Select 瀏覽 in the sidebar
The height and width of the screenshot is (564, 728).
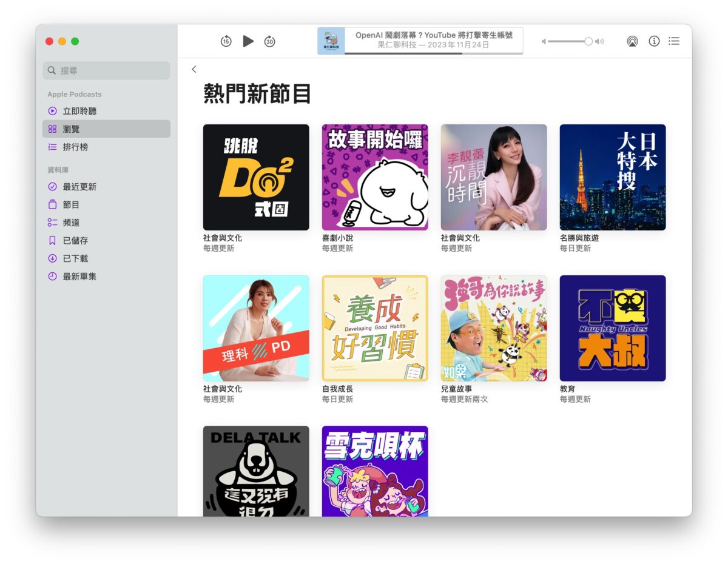coord(106,129)
